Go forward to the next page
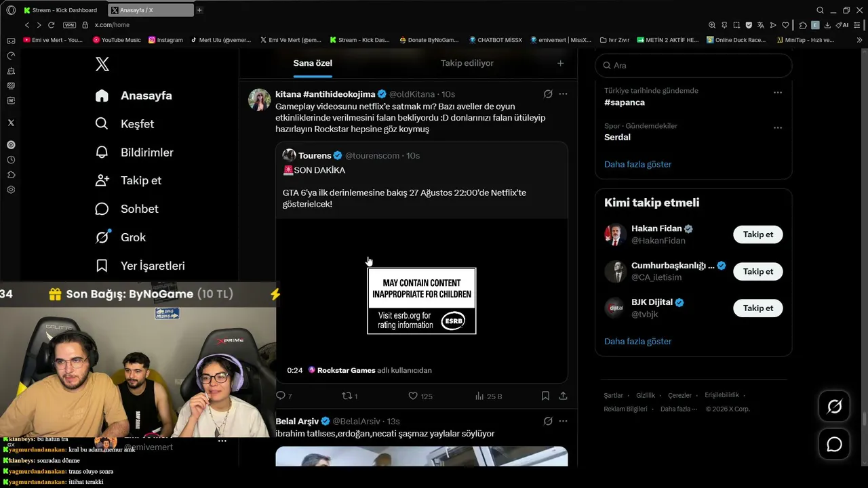This screenshot has height=488, width=868. coord(39,25)
